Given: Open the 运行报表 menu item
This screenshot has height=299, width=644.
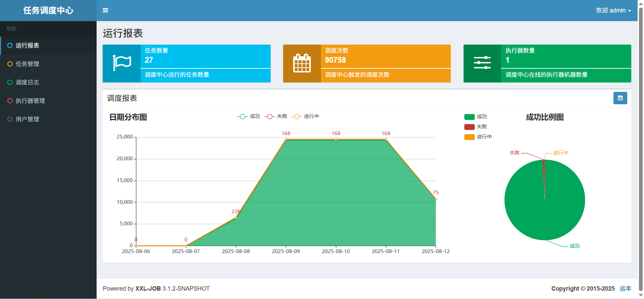Looking at the screenshot, I should pos(48,46).
